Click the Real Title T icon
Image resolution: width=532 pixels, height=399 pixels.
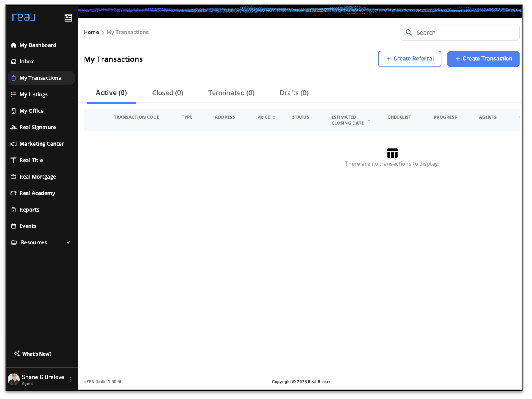(14, 161)
